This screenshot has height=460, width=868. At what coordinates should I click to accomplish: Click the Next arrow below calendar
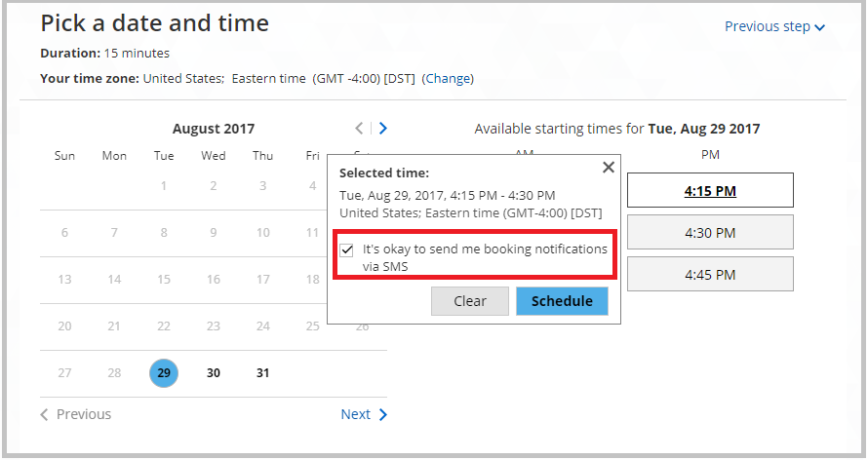[x=383, y=414]
